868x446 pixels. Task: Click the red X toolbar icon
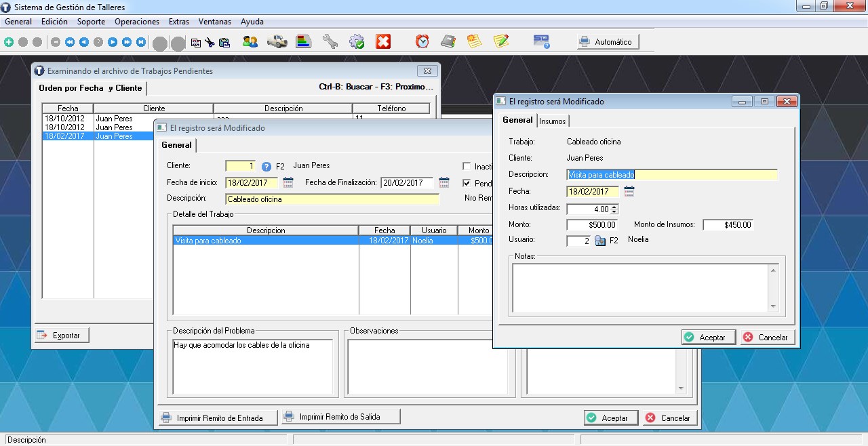pyautogui.click(x=383, y=42)
